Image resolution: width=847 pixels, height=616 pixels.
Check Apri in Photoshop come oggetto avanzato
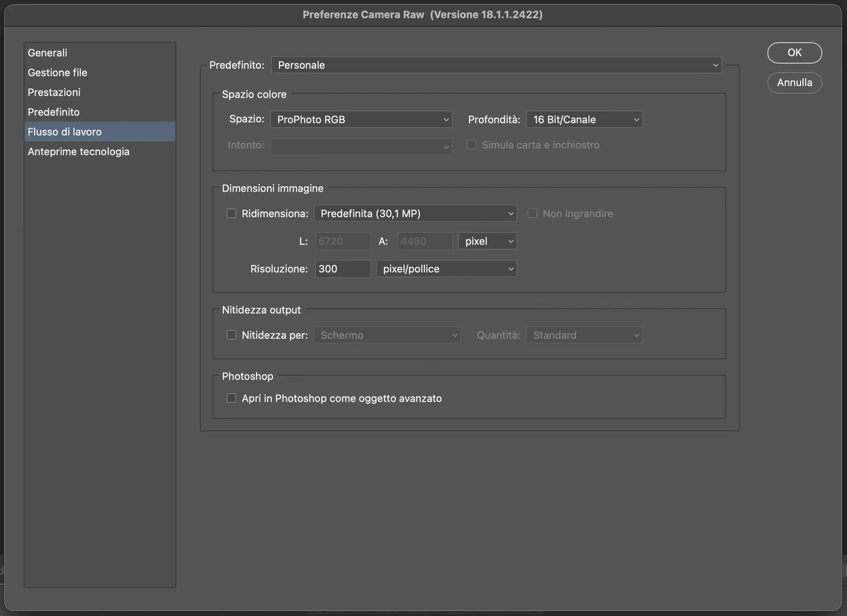tap(232, 398)
